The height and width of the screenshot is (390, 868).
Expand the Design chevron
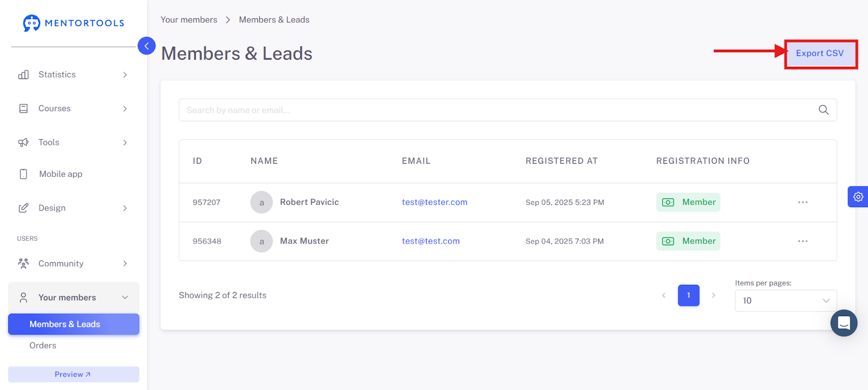click(125, 208)
